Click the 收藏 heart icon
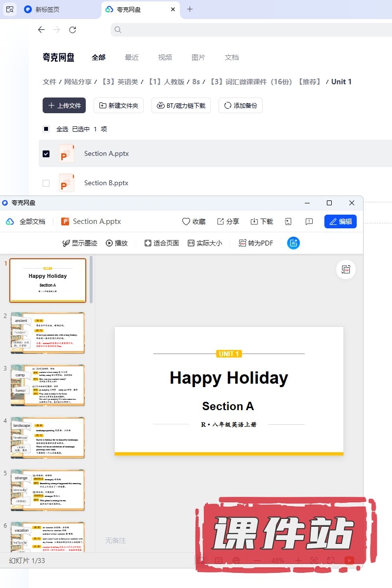The height and width of the screenshot is (588, 392). tap(186, 221)
